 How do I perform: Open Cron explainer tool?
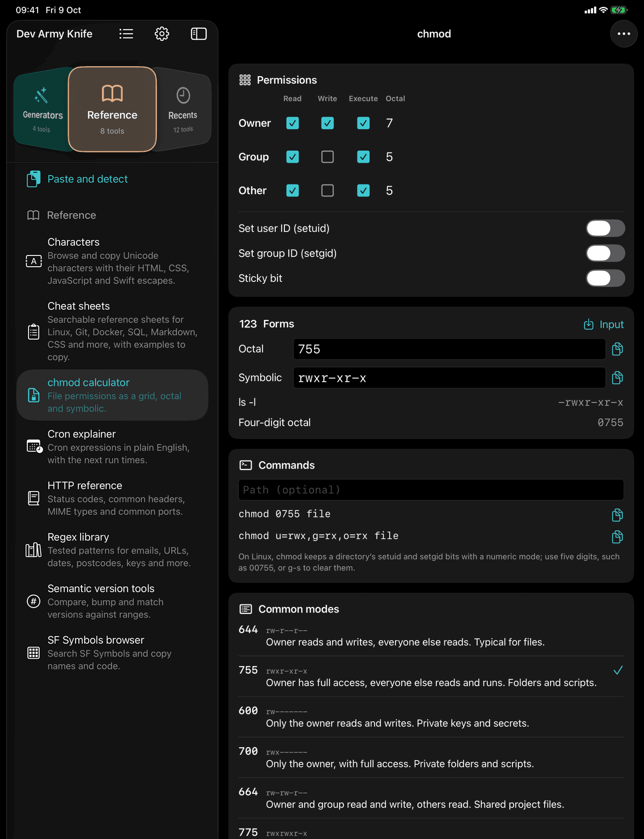[x=112, y=447]
